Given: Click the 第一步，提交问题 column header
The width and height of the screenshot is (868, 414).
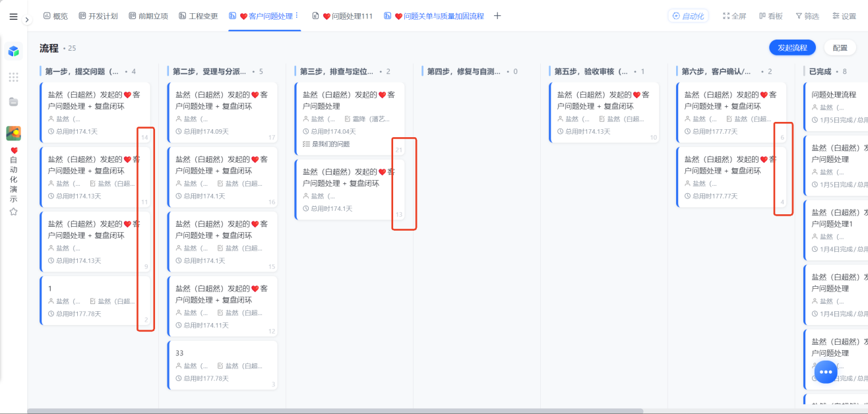Looking at the screenshot, I should [82, 71].
